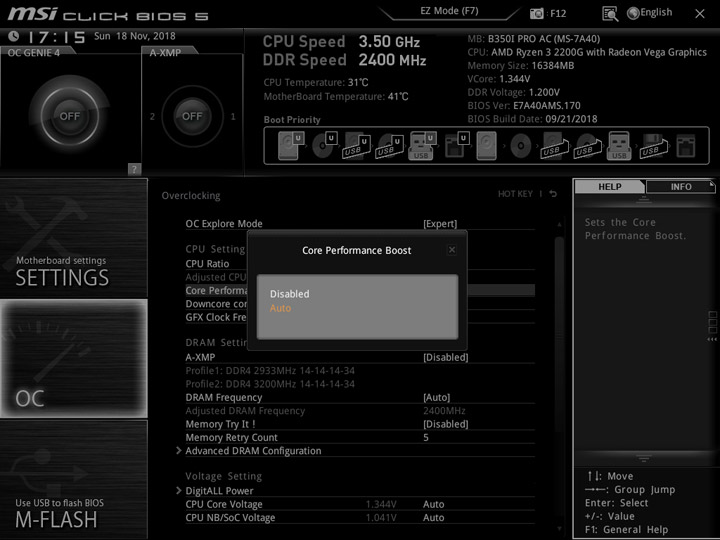
Task: Expand DigitALL Power submenu
Action: click(x=219, y=491)
